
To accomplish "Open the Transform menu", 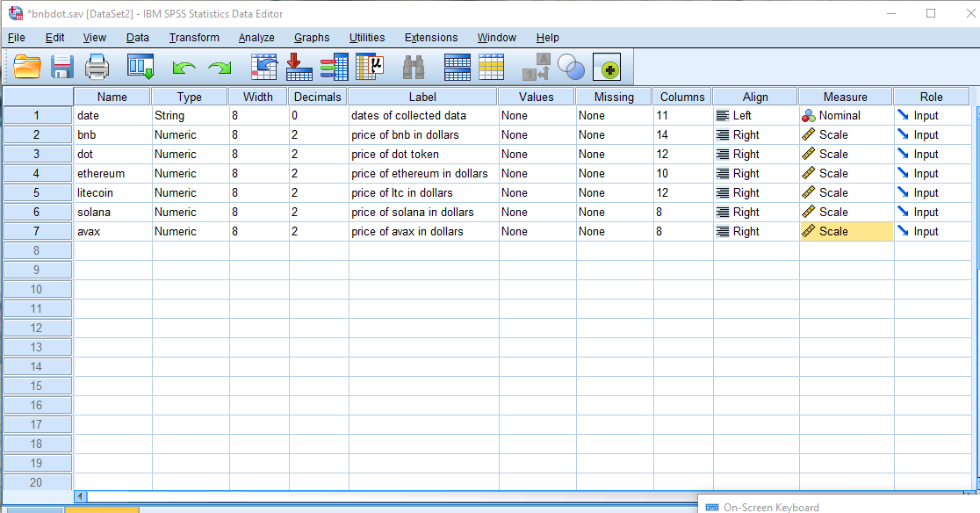I will click(194, 38).
